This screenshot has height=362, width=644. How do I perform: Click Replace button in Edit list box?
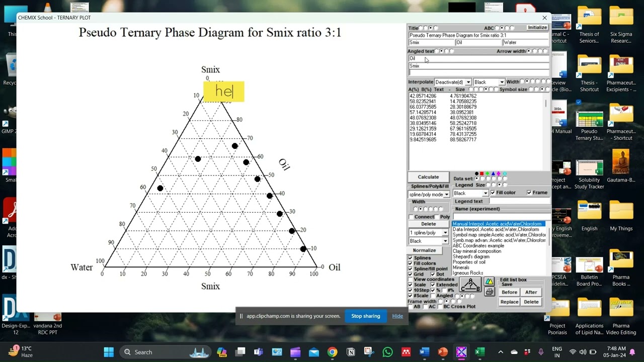(x=509, y=302)
